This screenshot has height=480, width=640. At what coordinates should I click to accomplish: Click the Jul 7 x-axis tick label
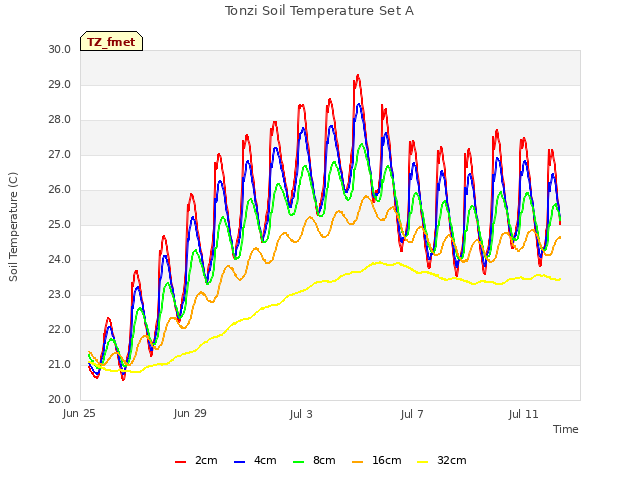412,413
